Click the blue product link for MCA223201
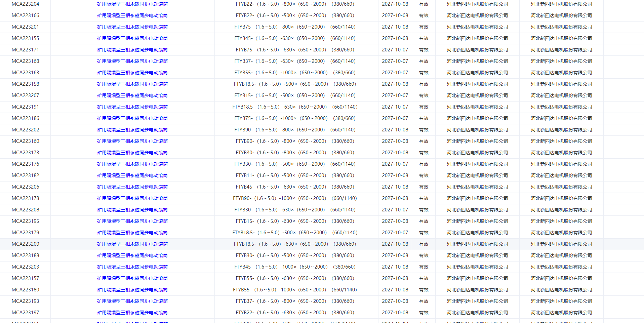 click(132, 27)
